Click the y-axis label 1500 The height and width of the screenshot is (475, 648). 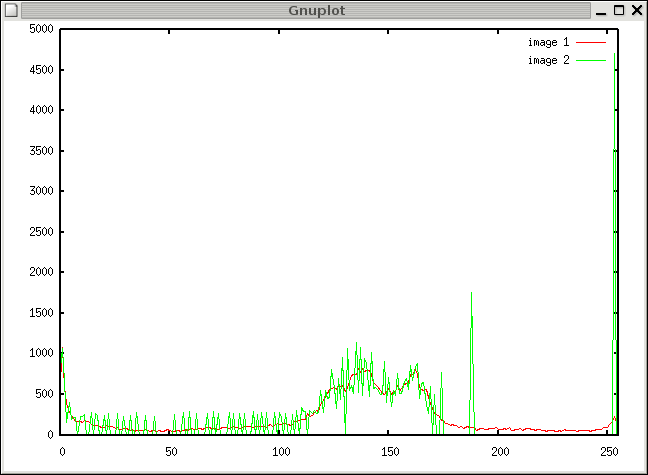click(x=41, y=313)
